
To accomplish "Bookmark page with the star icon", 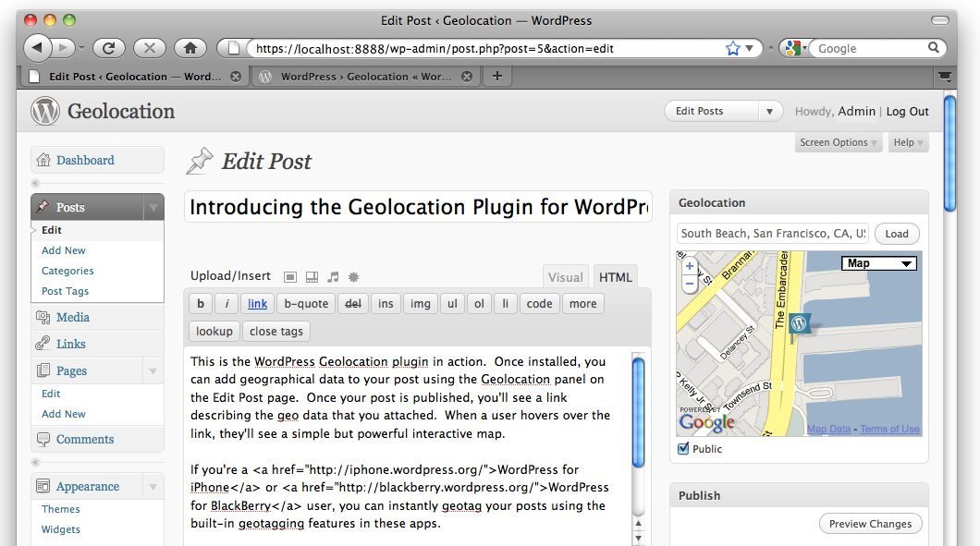I will 732,48.
